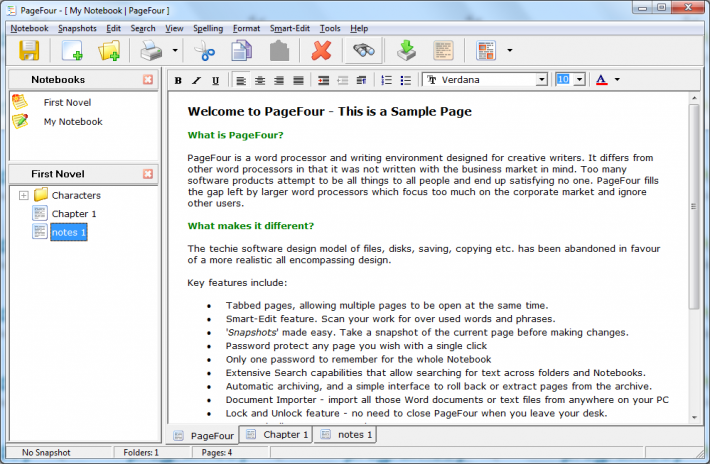The image size is (710, 464).
Task: Click the font size field showing 10
Action: (563, 80)
